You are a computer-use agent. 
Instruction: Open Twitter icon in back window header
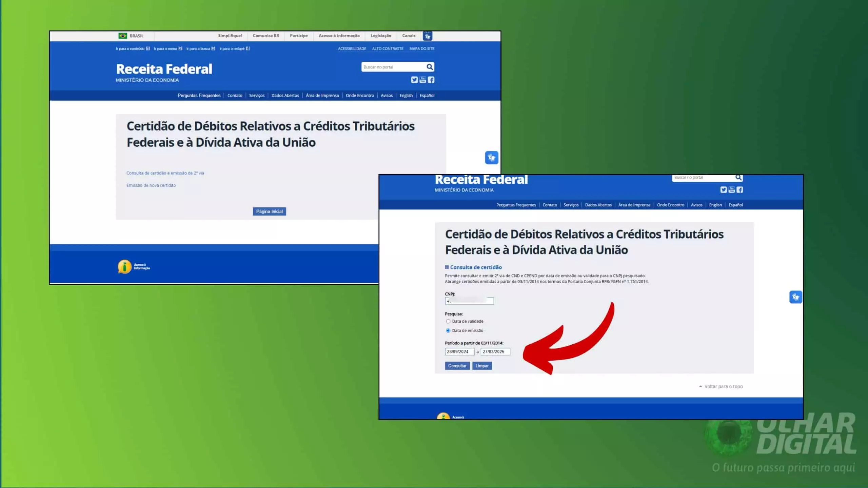pos(414,80)
